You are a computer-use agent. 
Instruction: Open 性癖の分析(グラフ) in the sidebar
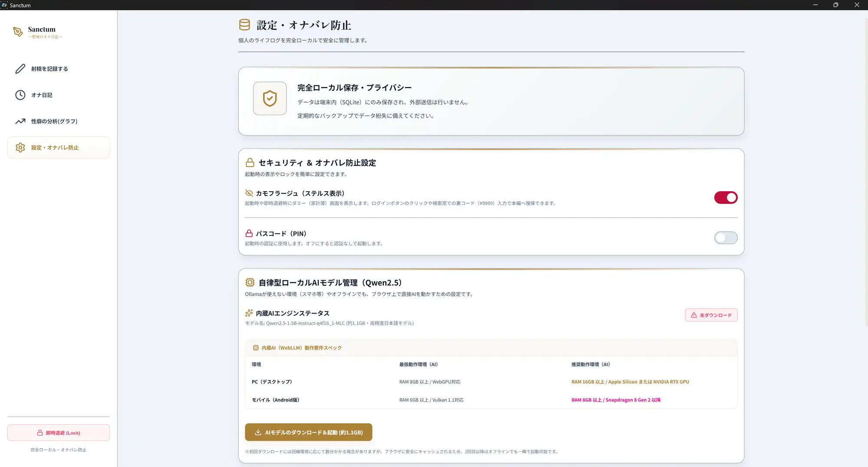59,121
